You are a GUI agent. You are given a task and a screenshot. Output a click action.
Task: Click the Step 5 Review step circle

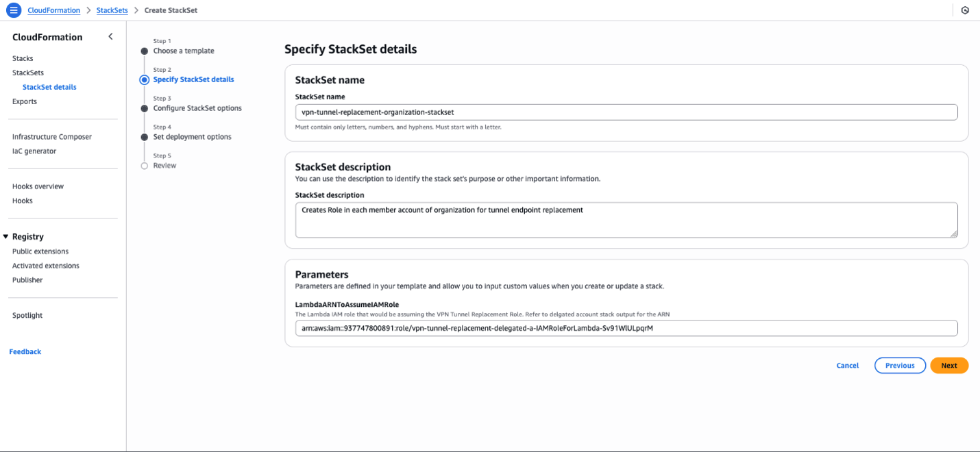coord(144,165)
